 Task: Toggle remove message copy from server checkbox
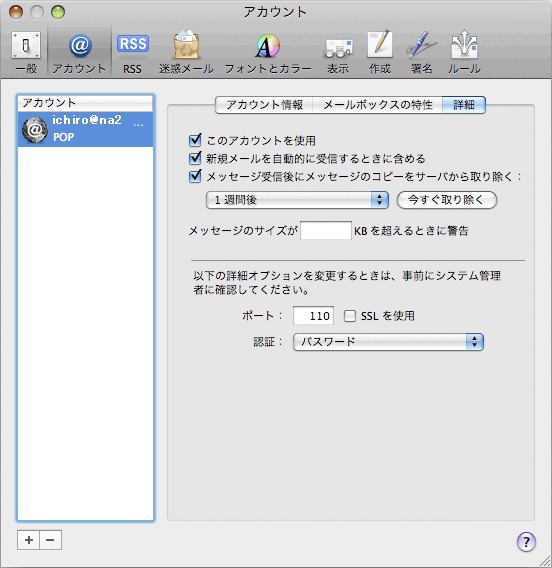195,176
